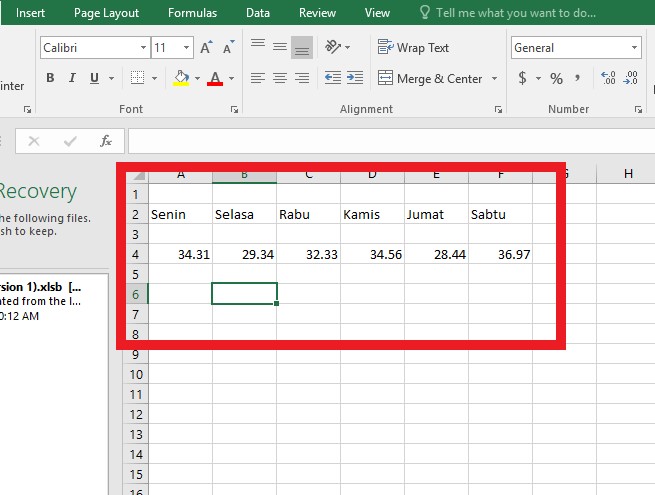Select row 10 header
This screenshot has width=655, height=495.
[x=136, y=374]
